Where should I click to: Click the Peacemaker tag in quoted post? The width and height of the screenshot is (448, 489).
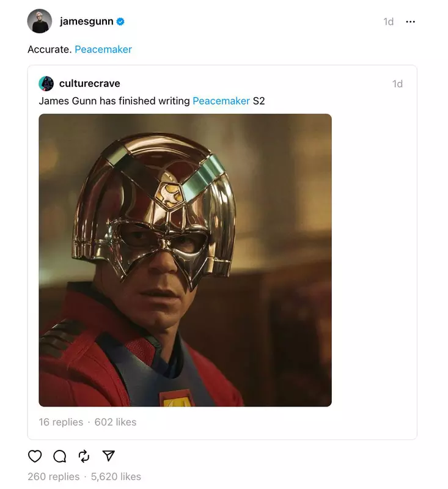221,101
